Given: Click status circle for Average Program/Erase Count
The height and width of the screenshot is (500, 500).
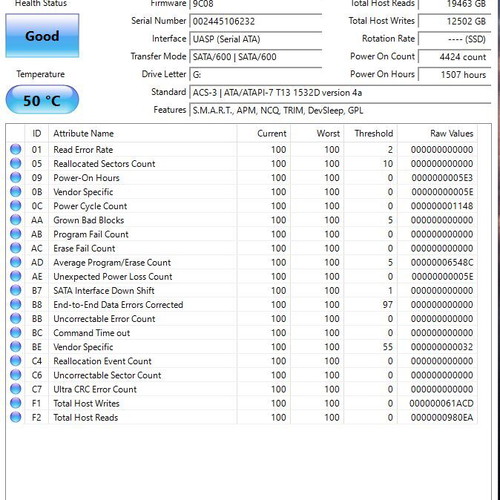Looking at the screenshot, I should click(x=15, y=262).
